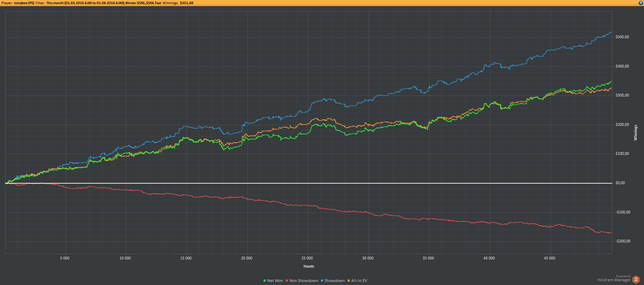Select the "Showdown" legend label
Screen dimensions: 644x285
tap(335, 281)
